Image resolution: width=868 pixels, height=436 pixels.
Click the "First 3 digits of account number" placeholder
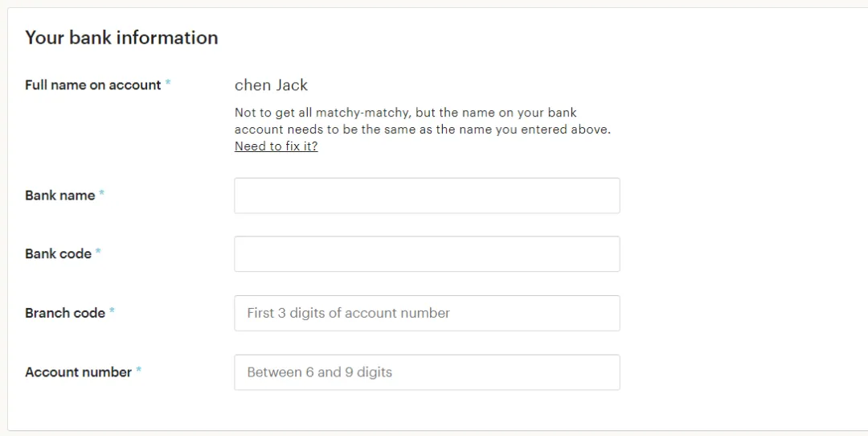[348, 313]
